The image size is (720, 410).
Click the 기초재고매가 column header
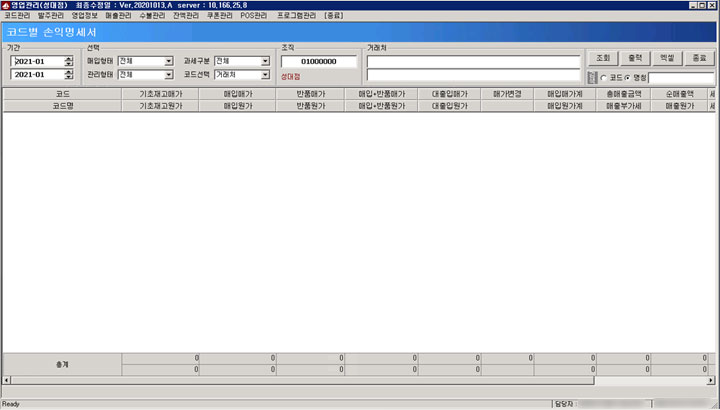coord(161,94)
